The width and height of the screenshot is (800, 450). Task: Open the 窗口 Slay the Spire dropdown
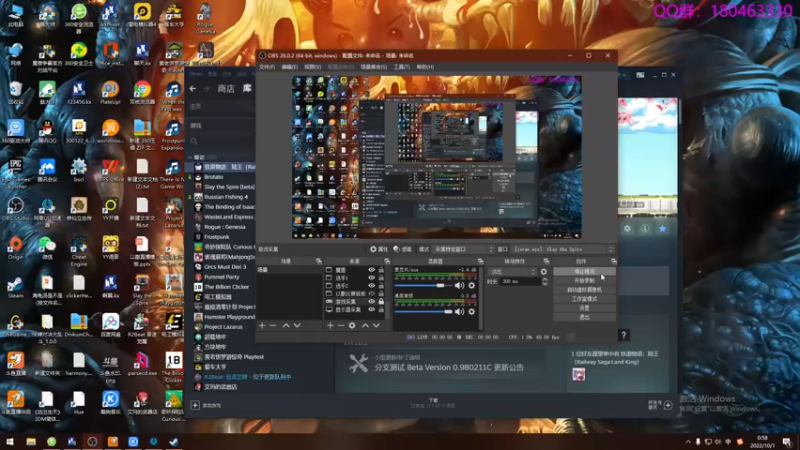[563, 249]
